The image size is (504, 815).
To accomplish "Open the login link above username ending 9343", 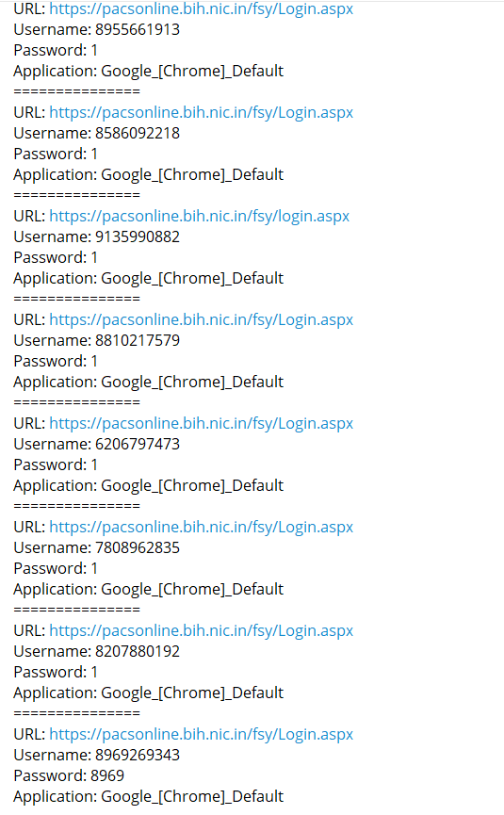I will [x=201, y=734].
